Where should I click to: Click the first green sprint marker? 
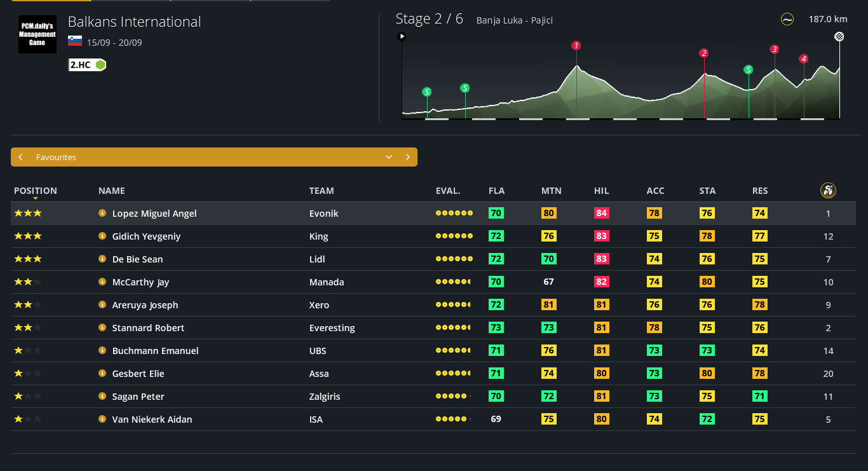click(x=427, y=92)
